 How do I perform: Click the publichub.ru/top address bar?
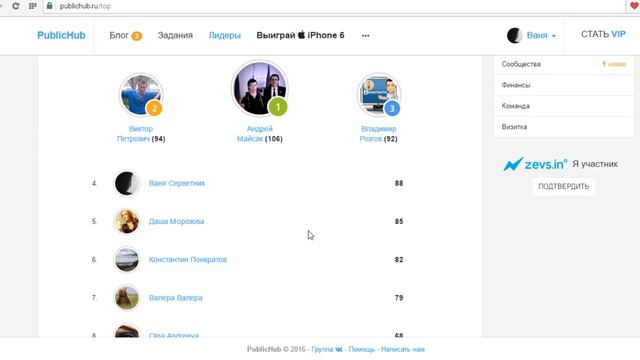point(335,6)
